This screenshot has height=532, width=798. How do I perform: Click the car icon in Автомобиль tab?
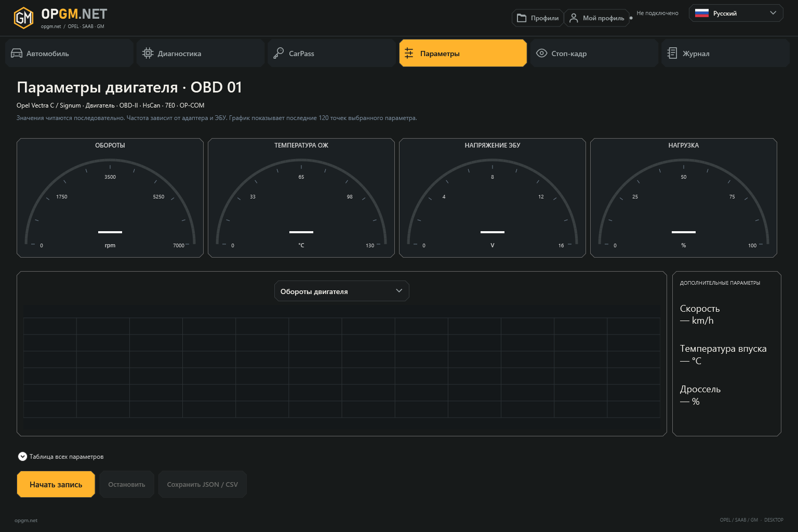(x=17, y=53)
